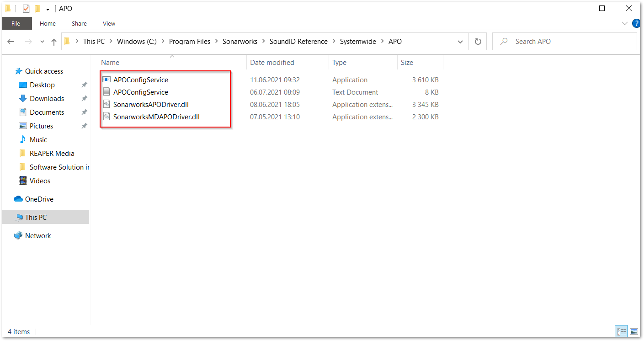This screenshot has height=341, width=644.
Task: Open the View ribbon tab
Action: (109, 23)
